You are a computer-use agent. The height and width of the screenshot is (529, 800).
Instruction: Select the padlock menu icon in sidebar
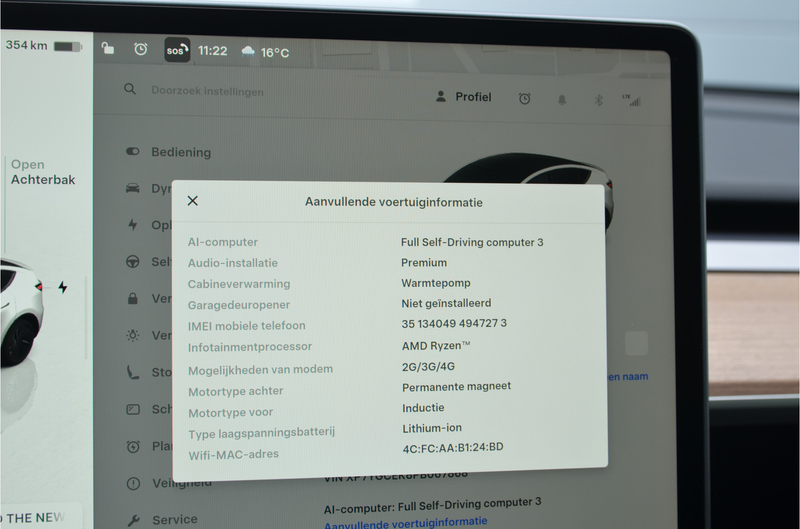point(133,298)
